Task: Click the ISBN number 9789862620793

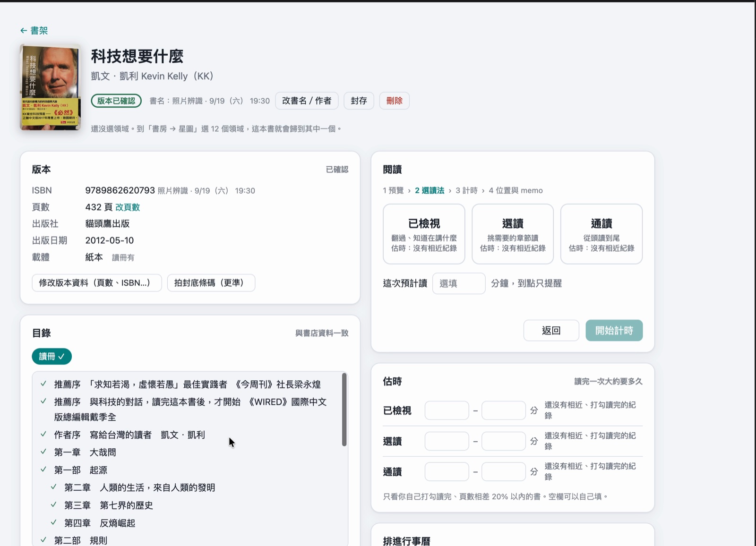Action: click(120, 190)
